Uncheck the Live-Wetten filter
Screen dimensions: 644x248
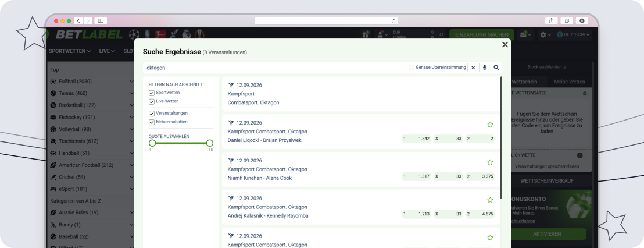(x=152, y=101)
